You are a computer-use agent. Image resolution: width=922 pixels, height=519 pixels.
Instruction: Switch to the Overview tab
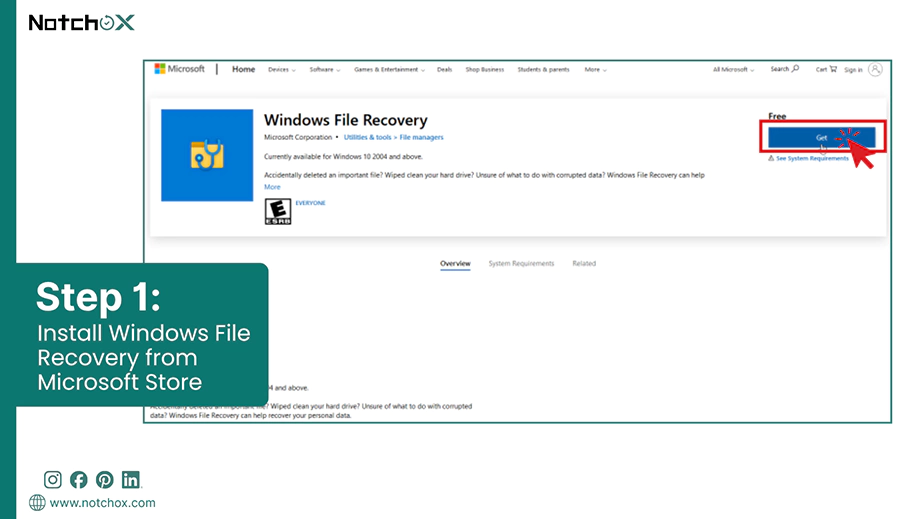[455, 263]
